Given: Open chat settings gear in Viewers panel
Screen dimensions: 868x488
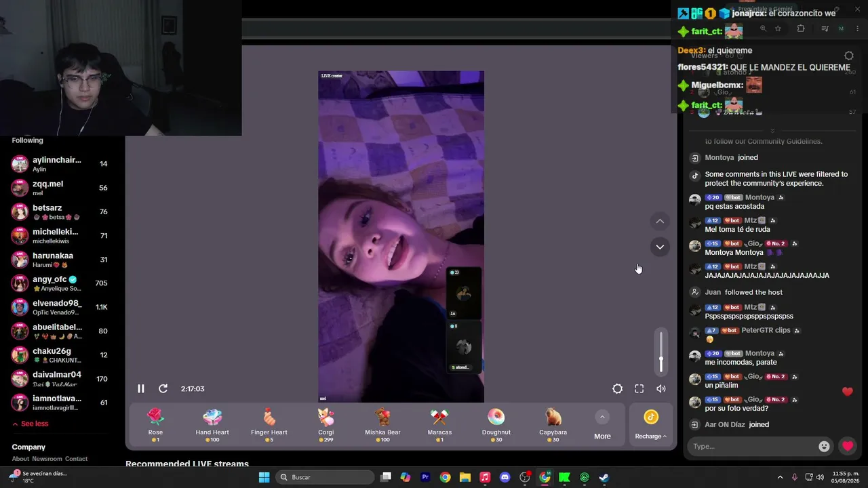Looking at the screenshot, I should tap(849, 56).
